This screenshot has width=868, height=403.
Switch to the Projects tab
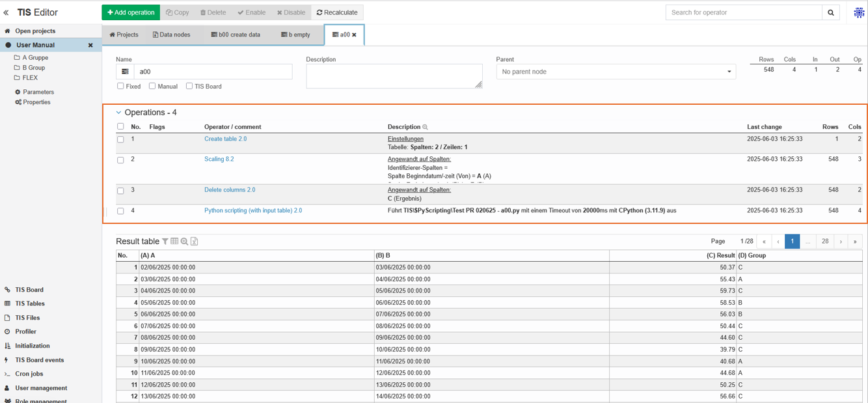point(124,35)
